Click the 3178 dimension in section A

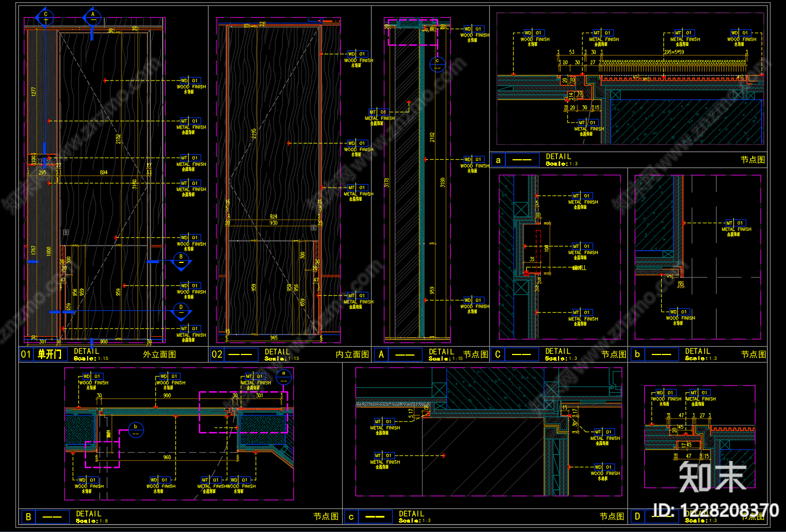pyautogui.click(x=387, y=182)
